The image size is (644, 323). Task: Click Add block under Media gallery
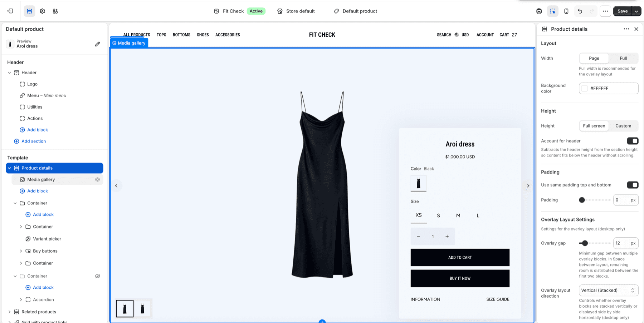tap(38, 191)
